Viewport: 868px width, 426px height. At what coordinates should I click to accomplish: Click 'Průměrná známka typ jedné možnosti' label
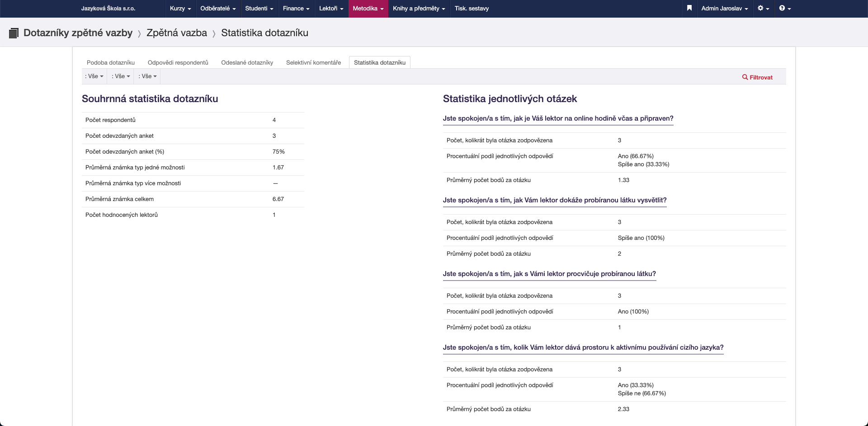point(135,168)
